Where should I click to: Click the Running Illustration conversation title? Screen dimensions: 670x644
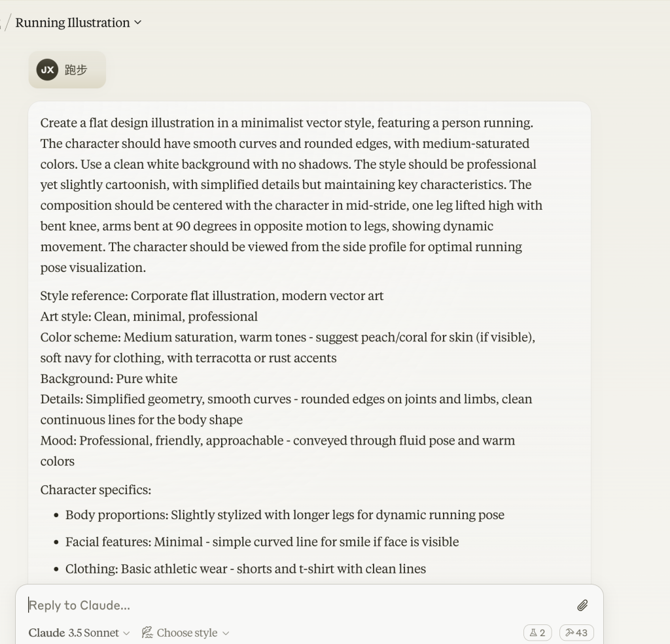point(73,23)
